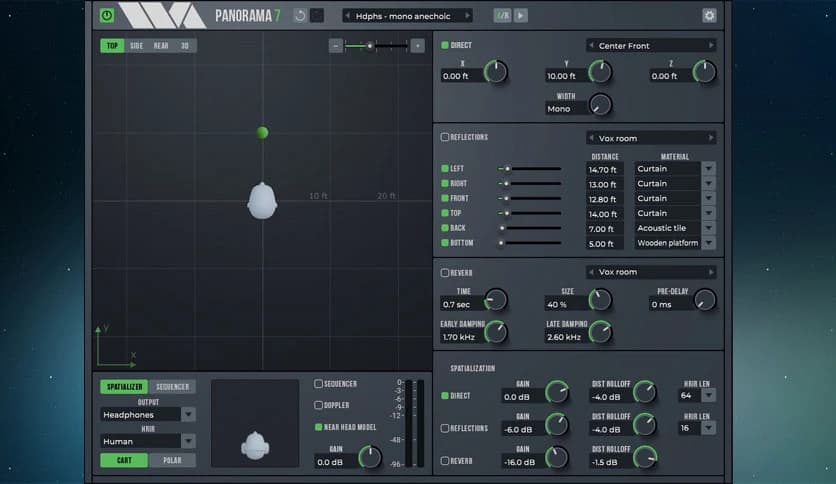Switch to the 3D view tab

[x=184, y=46]
